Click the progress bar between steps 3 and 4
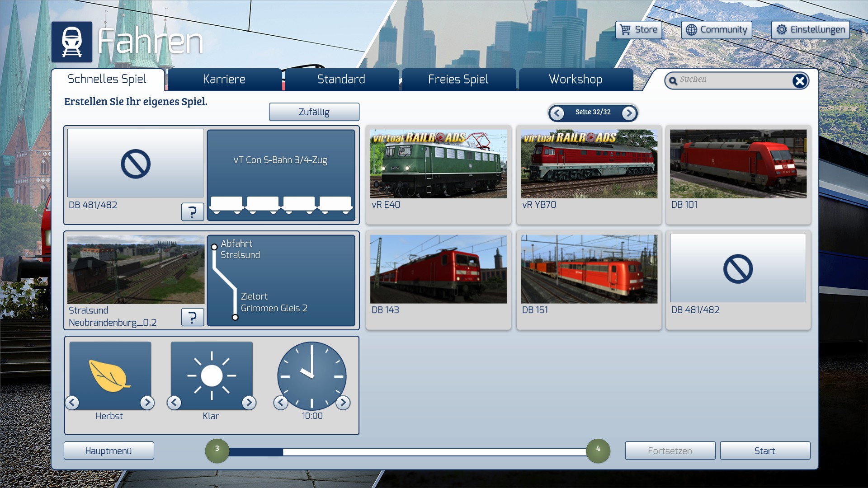This screenshot has width=868, height=488. click(x=407, y=452)
